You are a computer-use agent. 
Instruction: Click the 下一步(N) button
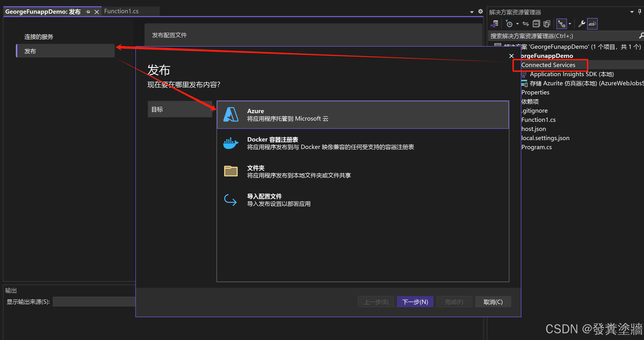415,302
